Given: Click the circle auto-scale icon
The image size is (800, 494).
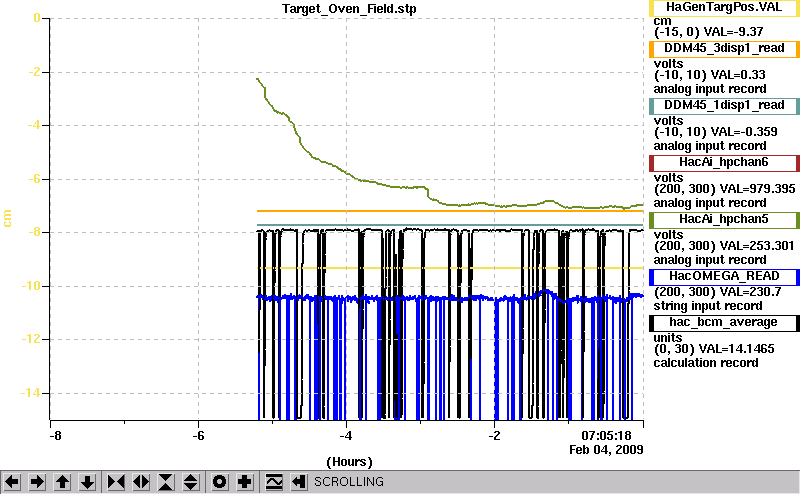Looking at the screenshot, I should (220, 482).
